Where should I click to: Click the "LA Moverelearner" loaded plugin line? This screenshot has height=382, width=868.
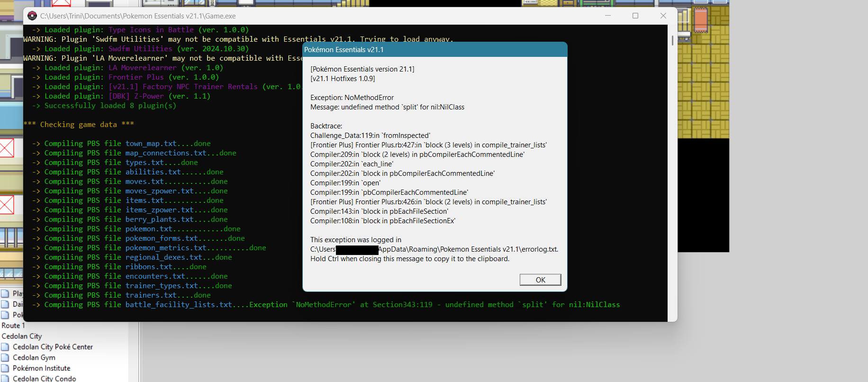[127, 68]
